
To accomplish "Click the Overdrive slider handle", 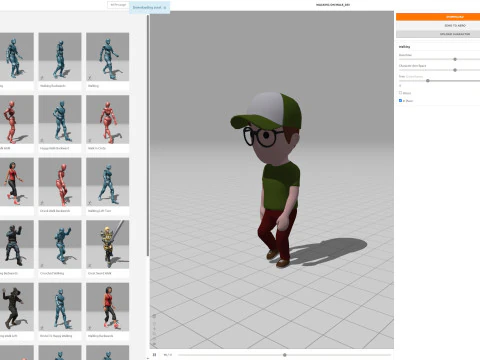I will 455,59.
